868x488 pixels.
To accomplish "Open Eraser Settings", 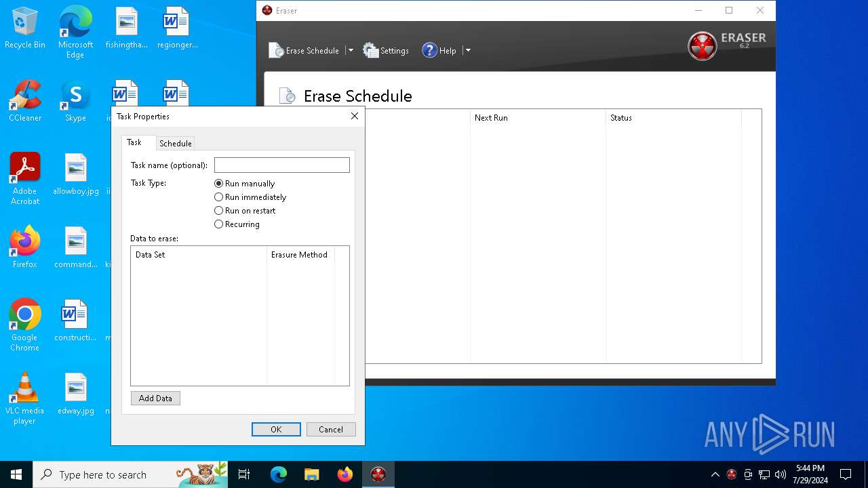I will click(386, 51).
